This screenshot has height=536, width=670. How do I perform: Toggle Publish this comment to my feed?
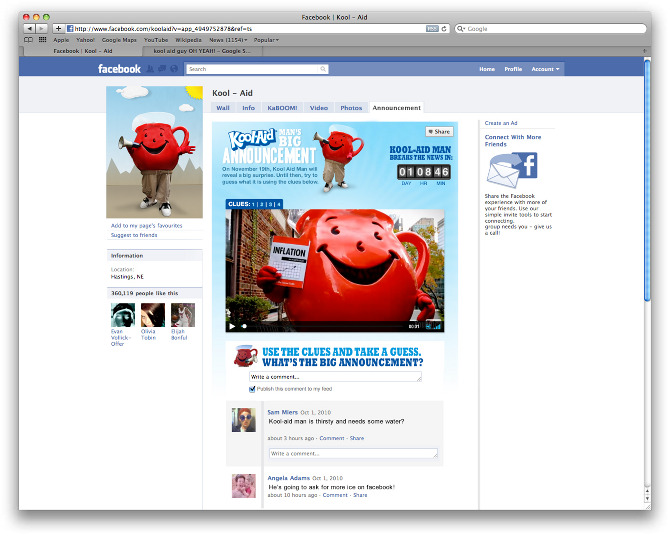pyautogui.click(x=252, y=389)
